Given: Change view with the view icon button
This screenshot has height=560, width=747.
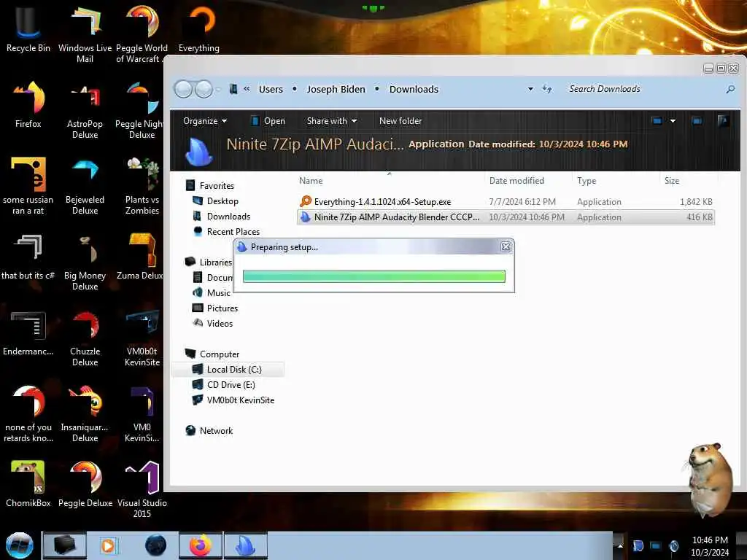Looking at the screenshot, I should coord(657,121).
